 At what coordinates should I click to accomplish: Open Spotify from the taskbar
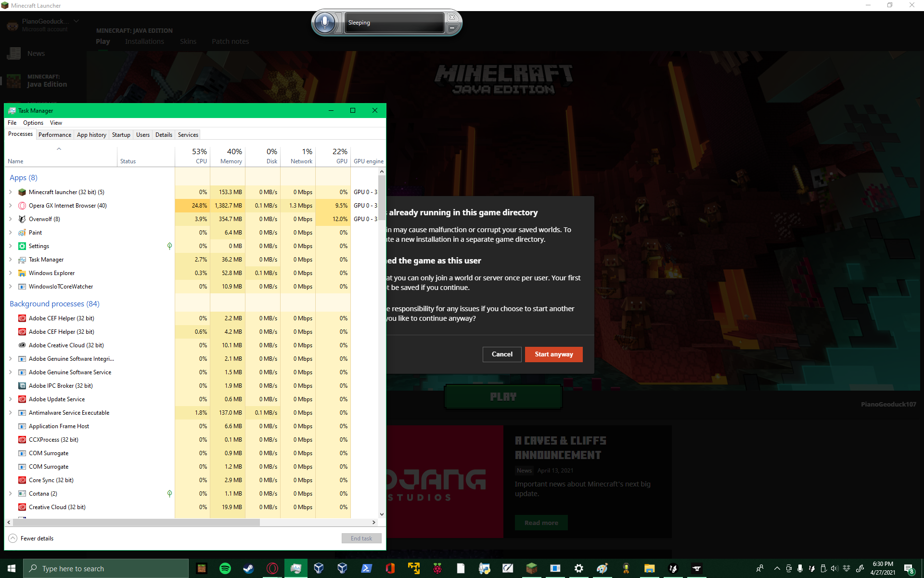click(225, 568)
